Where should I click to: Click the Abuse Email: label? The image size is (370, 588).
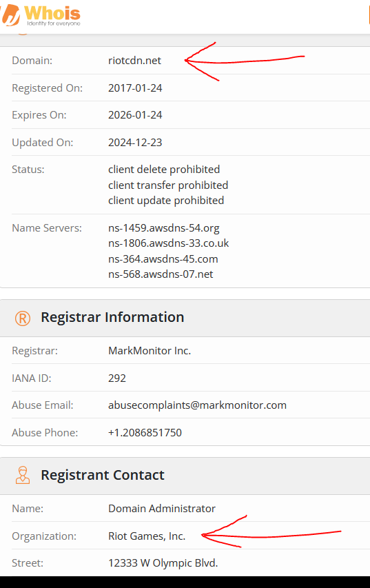pyautogui.click(x=43, y=405)
